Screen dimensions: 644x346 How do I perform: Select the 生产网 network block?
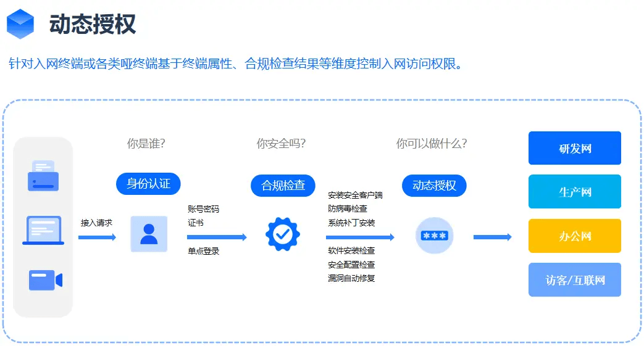(574, 192)
